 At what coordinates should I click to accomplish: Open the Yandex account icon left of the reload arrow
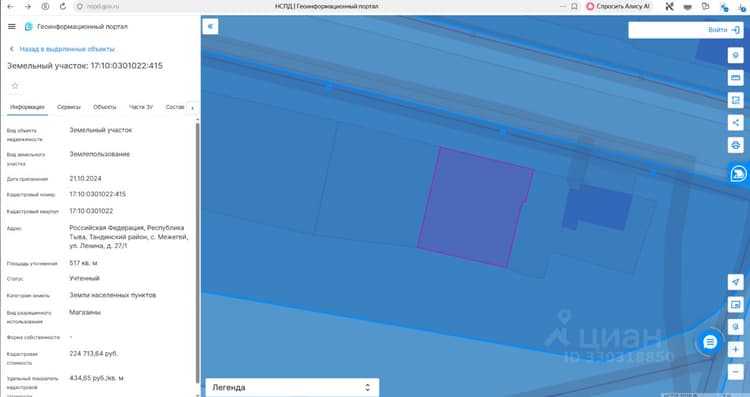(x=45, y=7)
